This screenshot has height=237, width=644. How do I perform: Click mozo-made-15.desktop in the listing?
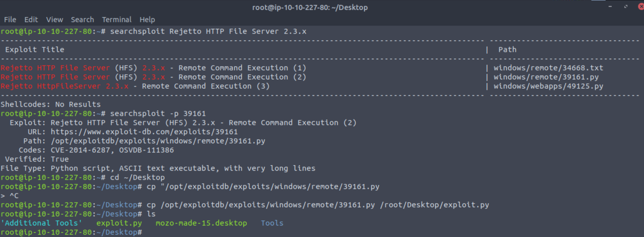coord(201,223)
